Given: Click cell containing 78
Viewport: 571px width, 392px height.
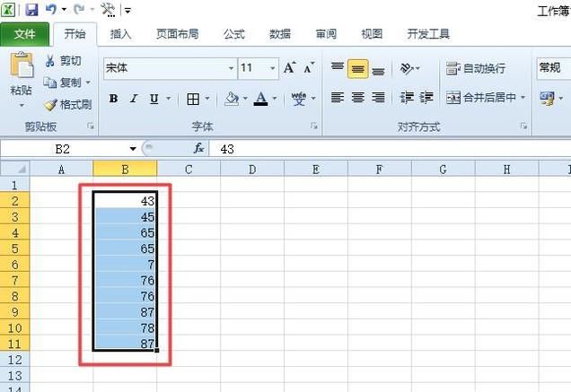Looking at the screenshot, I should pyautogui.click(x=125, y=328).
